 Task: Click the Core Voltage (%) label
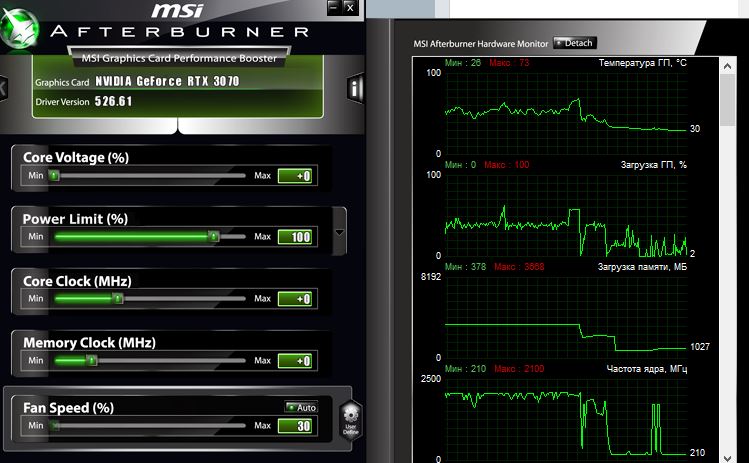coord(76,157)
